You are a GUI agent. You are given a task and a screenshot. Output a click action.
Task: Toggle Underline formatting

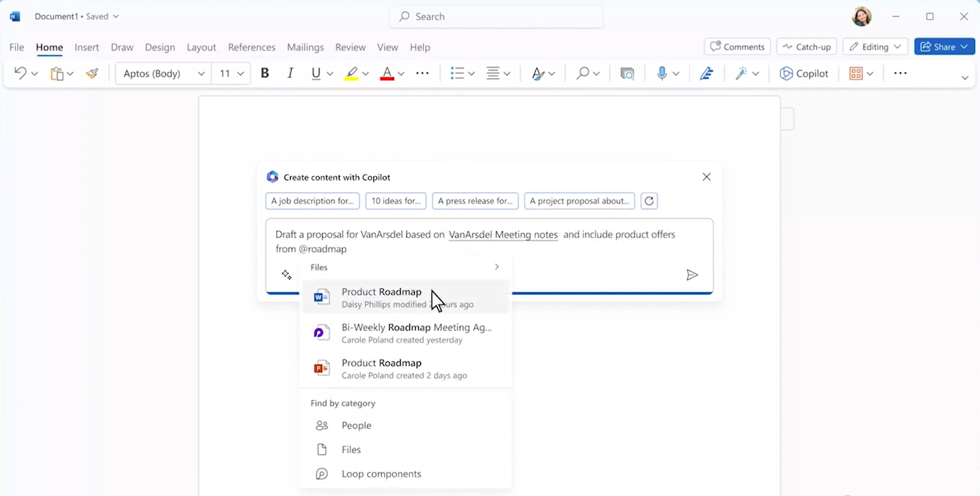[316, 73]
